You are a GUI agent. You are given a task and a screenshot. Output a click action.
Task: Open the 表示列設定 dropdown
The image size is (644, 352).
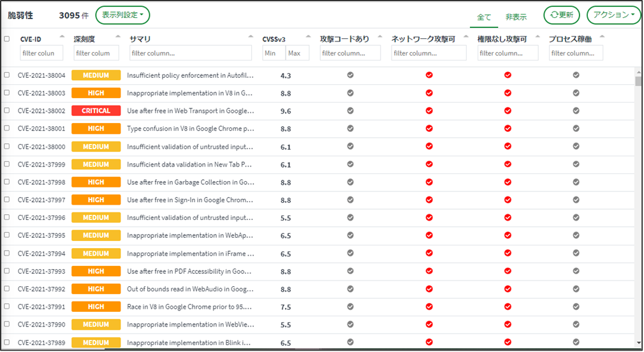click(x=122, y=14)
